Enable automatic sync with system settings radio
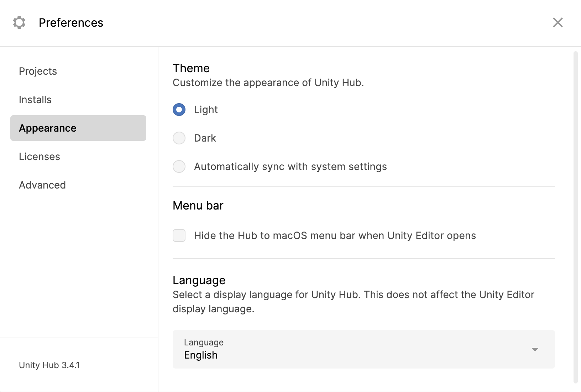 pyautogui.click(x=179, y=166)
